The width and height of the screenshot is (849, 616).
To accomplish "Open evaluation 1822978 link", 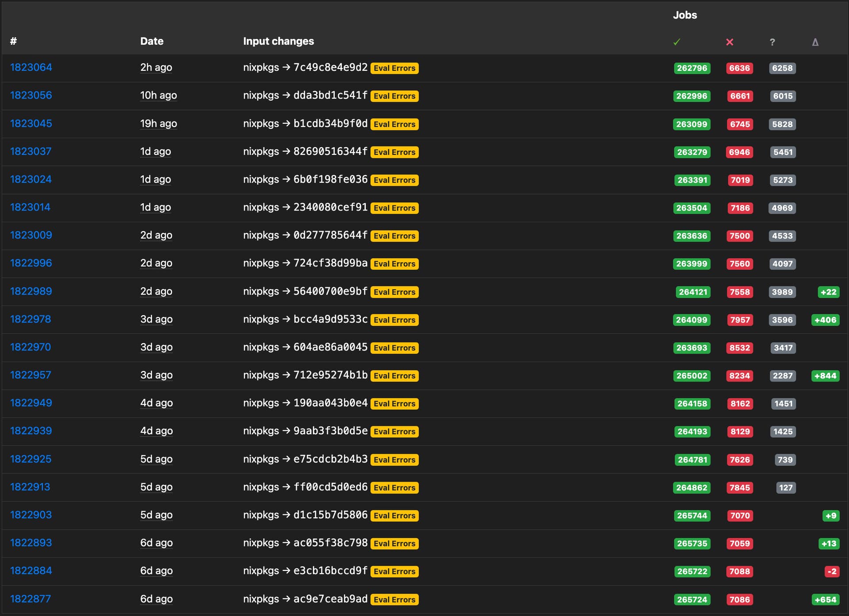I will click(x=31, y=319).
